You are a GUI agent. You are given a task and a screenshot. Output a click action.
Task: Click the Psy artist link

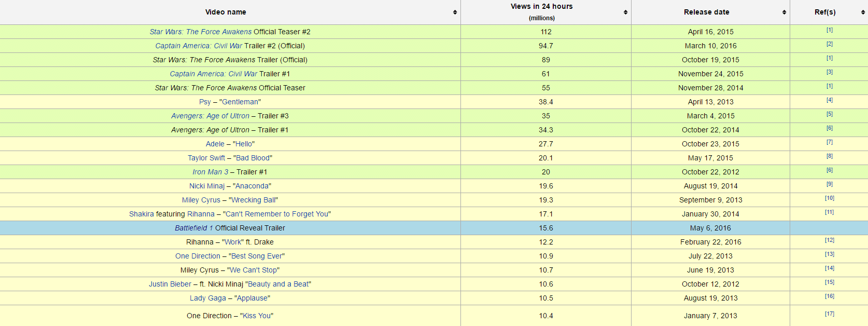pyautogui.click(x=205, y=102)
